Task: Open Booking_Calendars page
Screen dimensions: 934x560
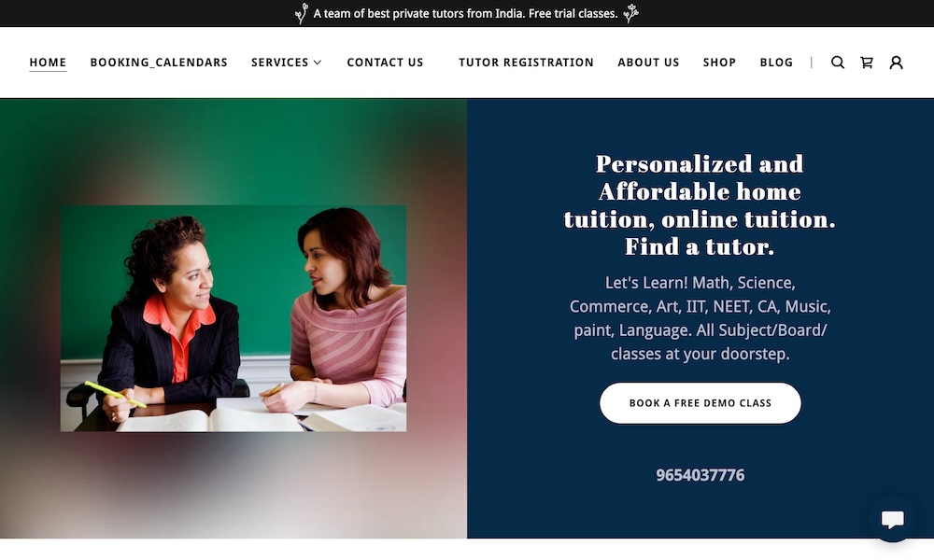Action: [x=159, y=63]
